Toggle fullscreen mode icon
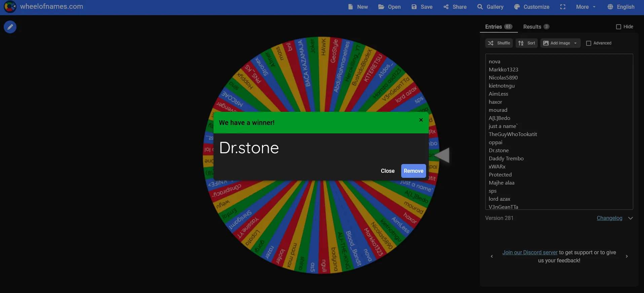Screen dimensions: 644x293 [563, 7]
